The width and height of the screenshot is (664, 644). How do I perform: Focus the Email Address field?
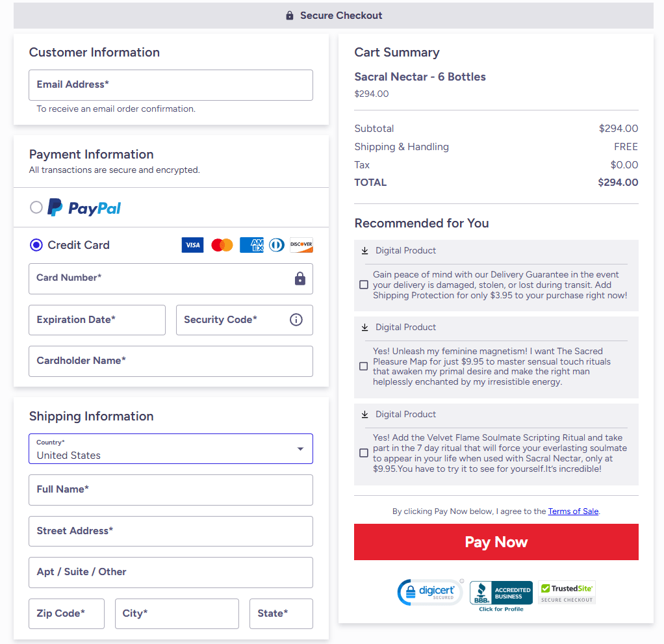(x=170, y=85)
